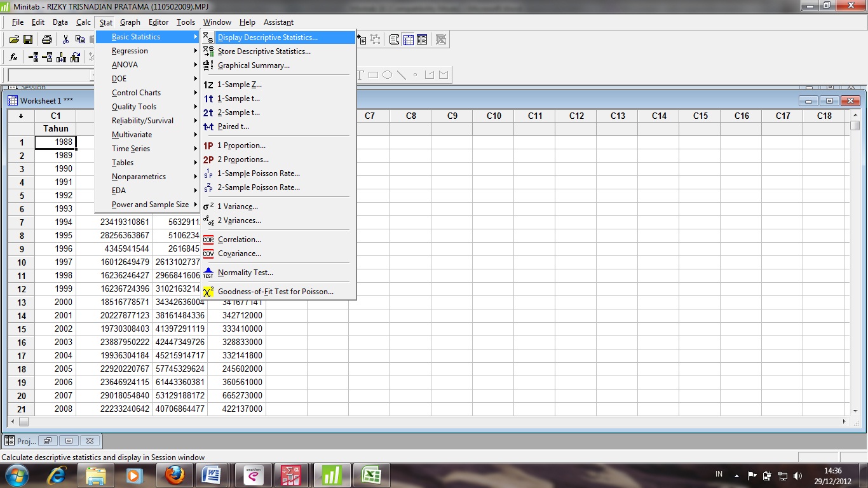Expand the Multivariate submenu
The height and width of the screenshot is (488, 868).
(x=147, y=135)
